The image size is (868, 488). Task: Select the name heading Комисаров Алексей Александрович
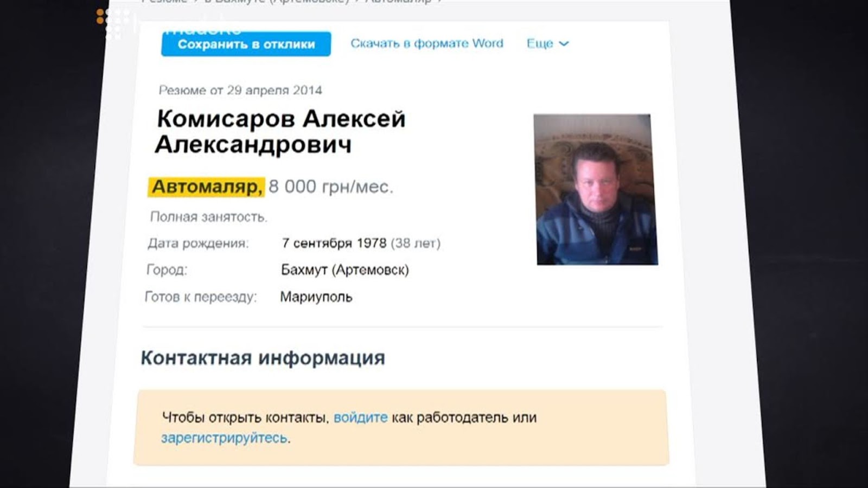[x=280, y=131]
